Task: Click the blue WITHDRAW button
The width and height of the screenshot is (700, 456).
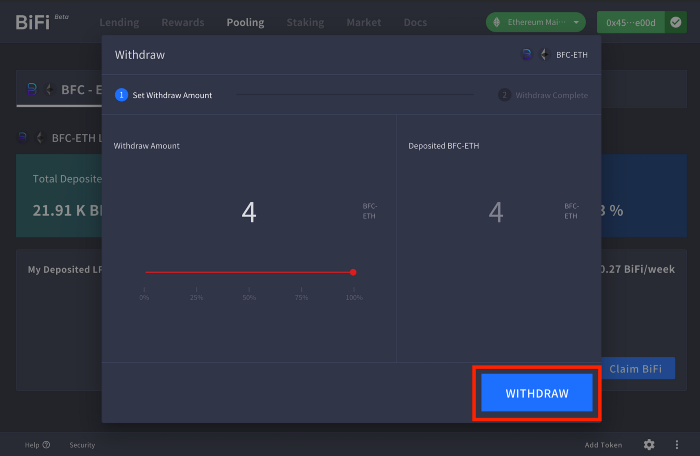Action: click(x=537, y=393)
